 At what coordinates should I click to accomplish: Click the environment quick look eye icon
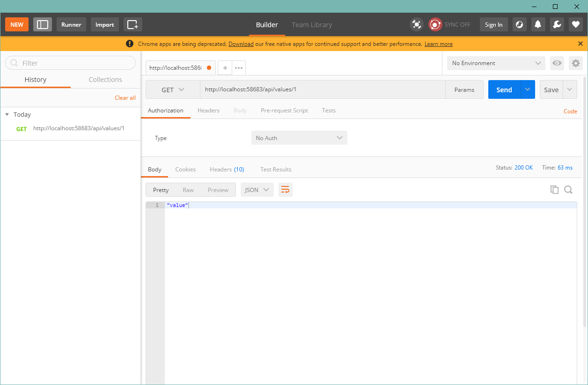[557, 63]
